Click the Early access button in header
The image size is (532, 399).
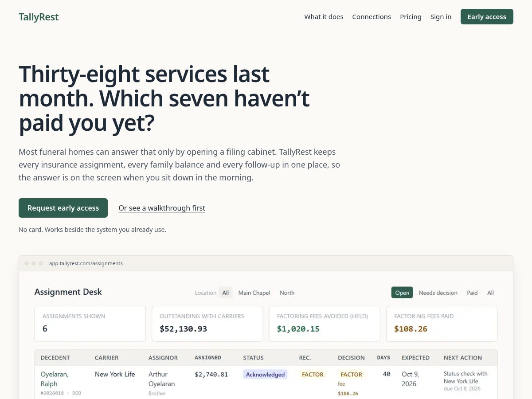(x=487, y=17)
